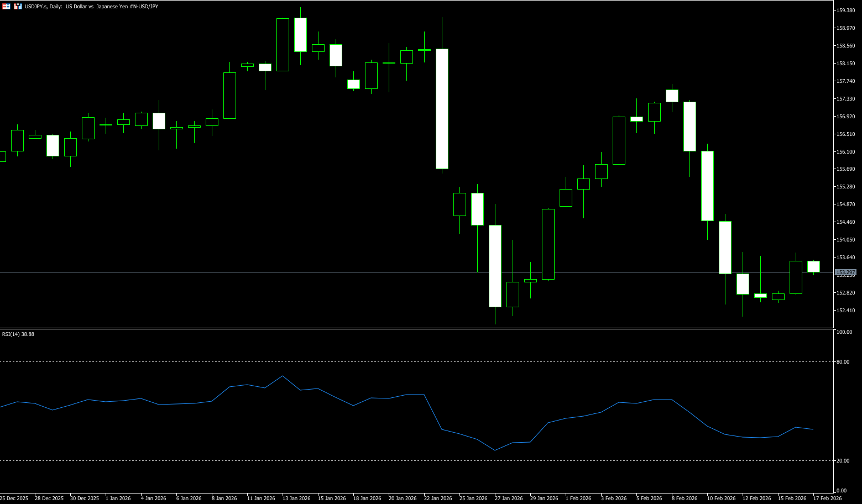Click the divider between chart and RSI panel
862x504 pixels.
point(415,329)
